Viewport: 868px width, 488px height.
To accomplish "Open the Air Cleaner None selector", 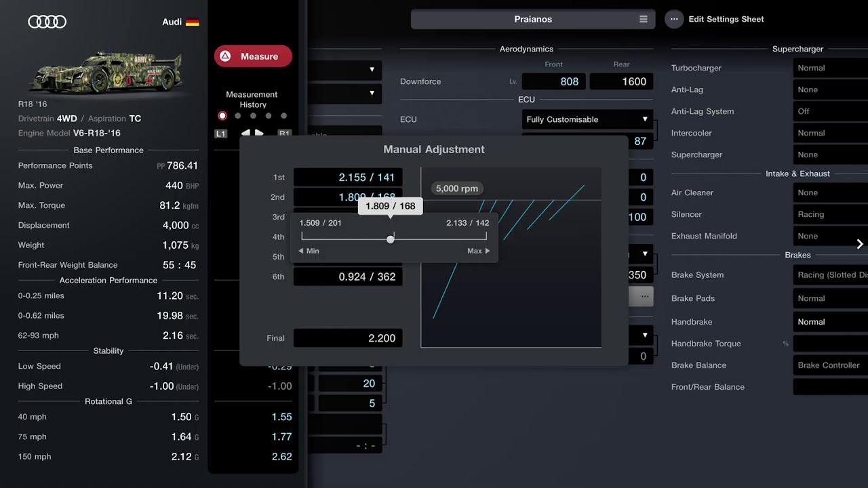I will point(831,192).
